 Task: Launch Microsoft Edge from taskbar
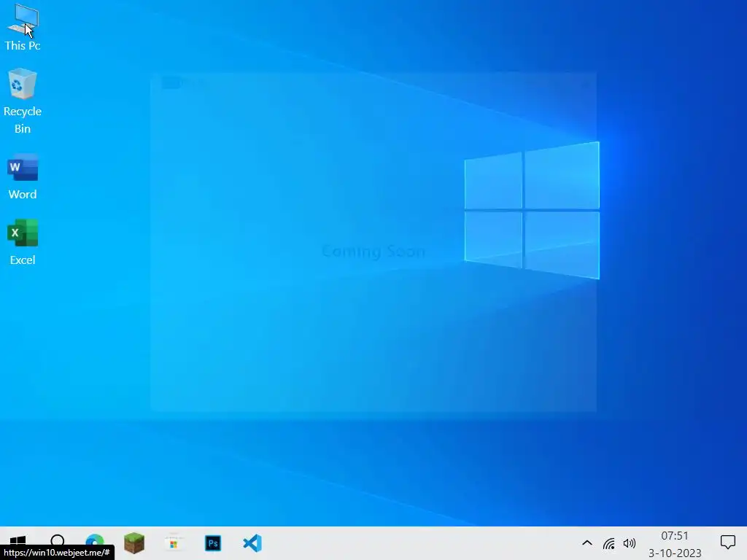[95, 540]
